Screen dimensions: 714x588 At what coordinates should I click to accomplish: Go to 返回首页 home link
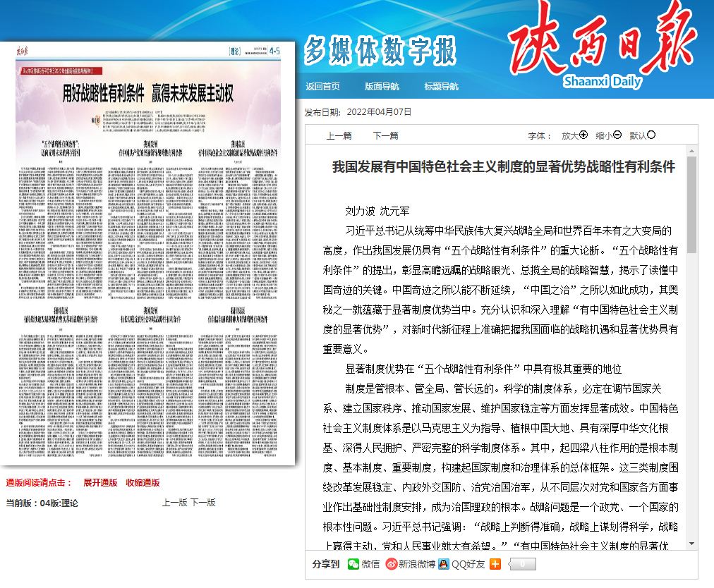click(322, 87)
